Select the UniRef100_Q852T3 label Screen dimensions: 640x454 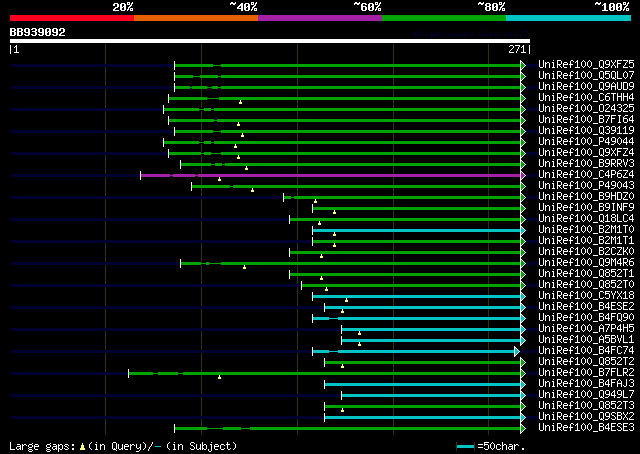(x=586, y=406)
